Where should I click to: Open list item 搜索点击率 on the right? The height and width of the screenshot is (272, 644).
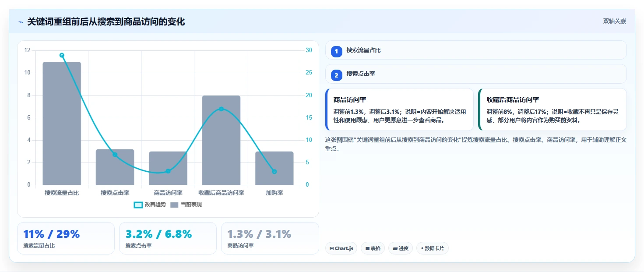pos(476,74)
